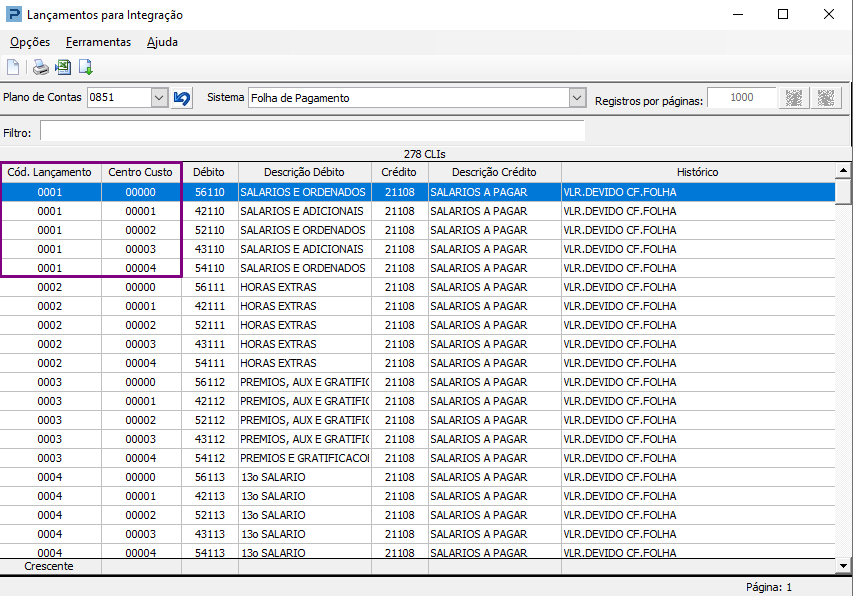853x596 pixels.
Task: Click debit code 56112
Action: tap(209, 382)
